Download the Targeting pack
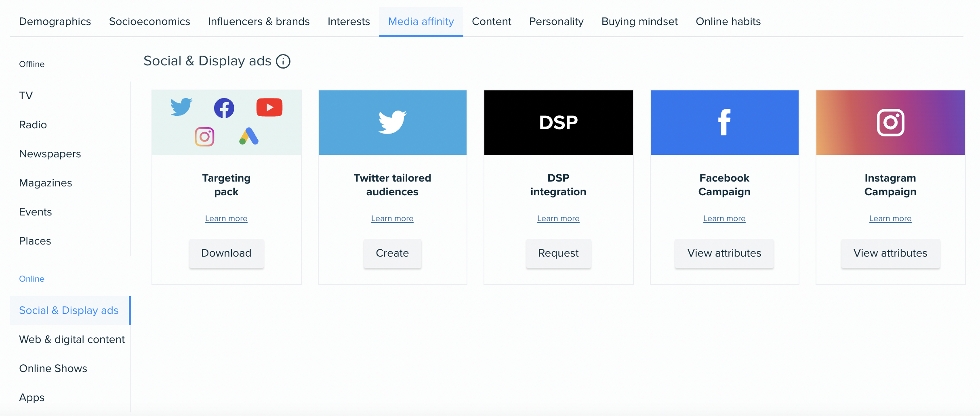This screenshot has width=980, height=416. pyautogui.click(x=226, y=253)
